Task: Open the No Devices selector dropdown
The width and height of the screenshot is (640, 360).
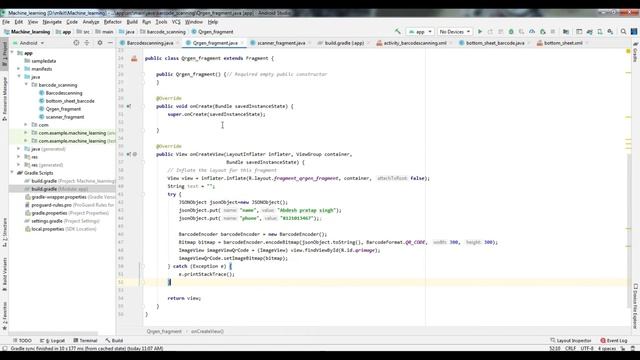Action: coord(455,31)
